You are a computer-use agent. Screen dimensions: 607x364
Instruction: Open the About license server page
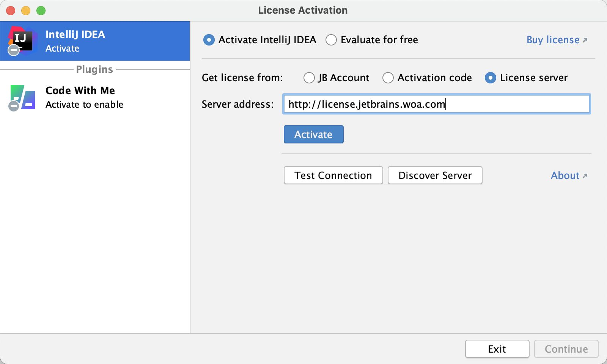tap(565, 175)
